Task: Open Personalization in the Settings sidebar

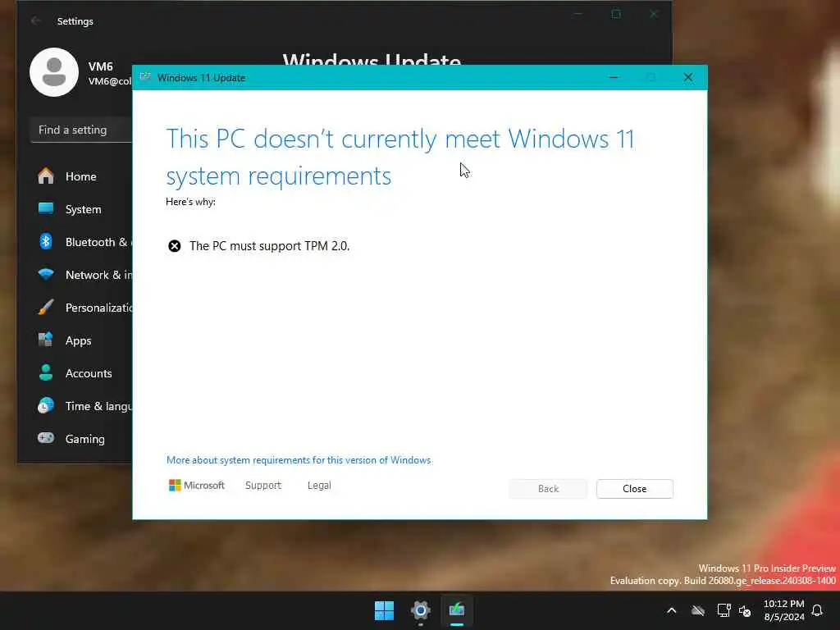Action: pos(75,308)
